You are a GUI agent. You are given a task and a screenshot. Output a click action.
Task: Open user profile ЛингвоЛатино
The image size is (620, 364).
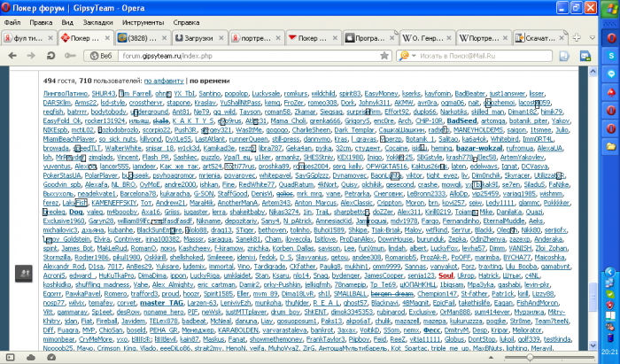coord(66,94)
